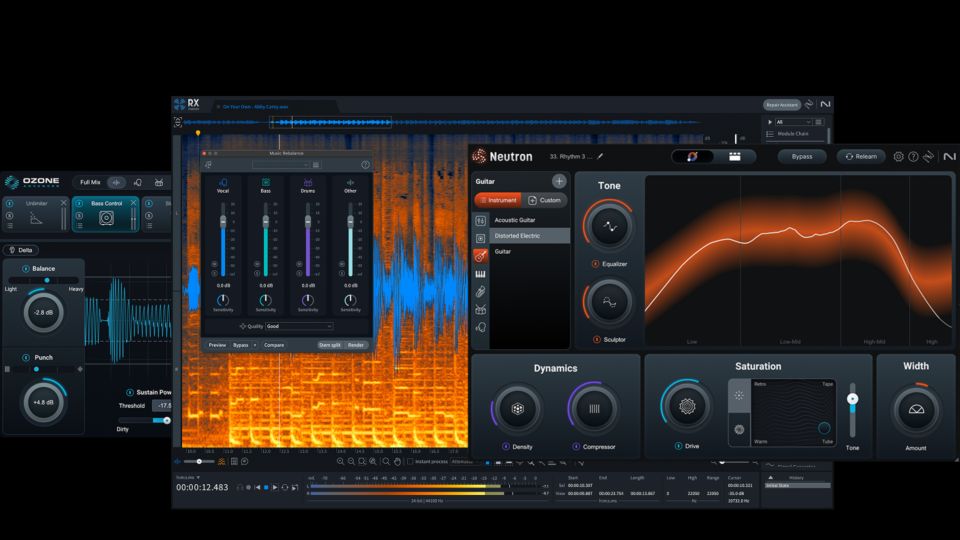960x540 pixels.
Task: Select the hand grab tool in RX toolbar
Action: tap(397, 462)
